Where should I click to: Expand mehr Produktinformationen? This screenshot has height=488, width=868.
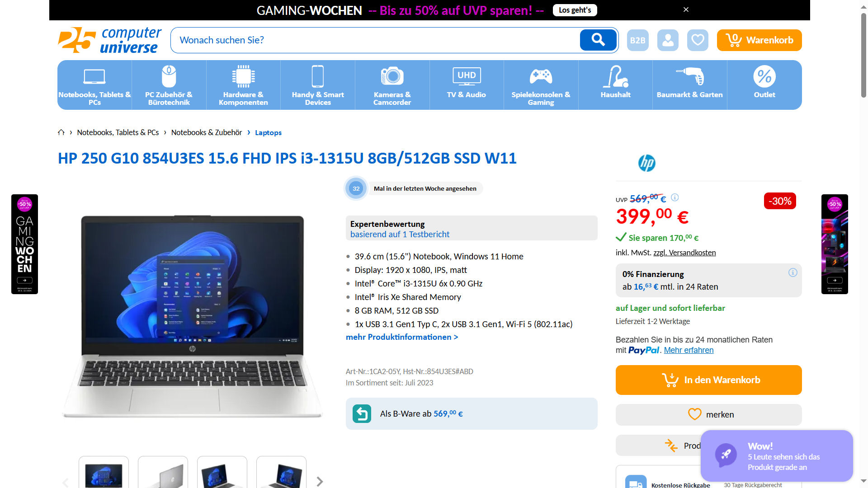[402, 337]
